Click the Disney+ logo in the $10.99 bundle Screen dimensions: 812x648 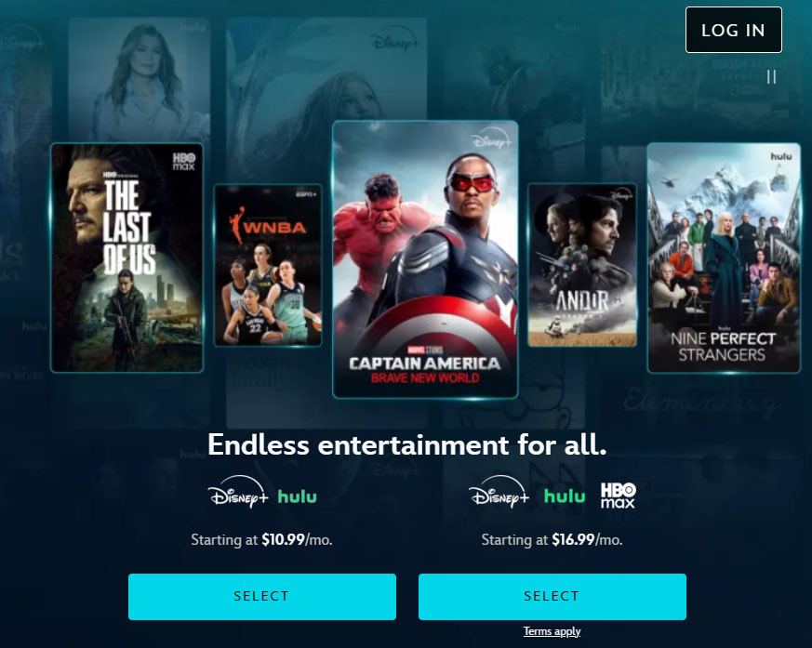point(238,492)
